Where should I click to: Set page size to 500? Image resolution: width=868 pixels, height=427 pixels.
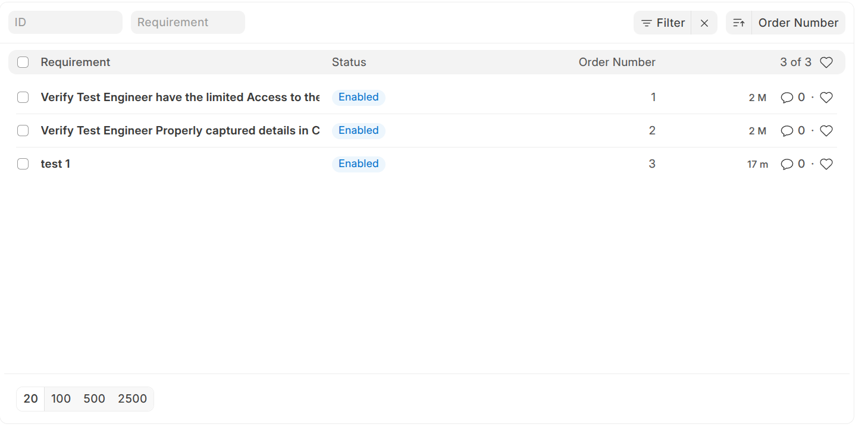pos(95,399)
